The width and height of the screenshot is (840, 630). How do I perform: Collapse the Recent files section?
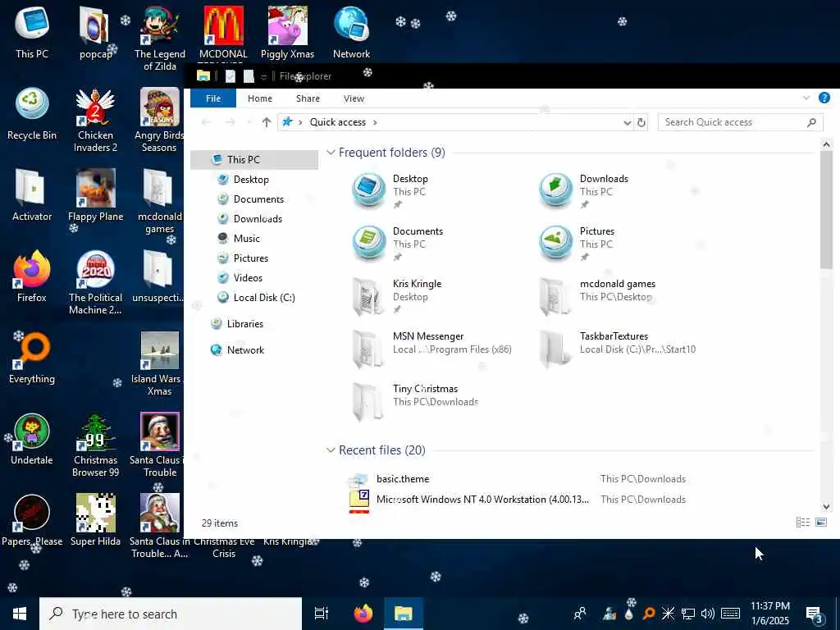[x=331, y=450]
